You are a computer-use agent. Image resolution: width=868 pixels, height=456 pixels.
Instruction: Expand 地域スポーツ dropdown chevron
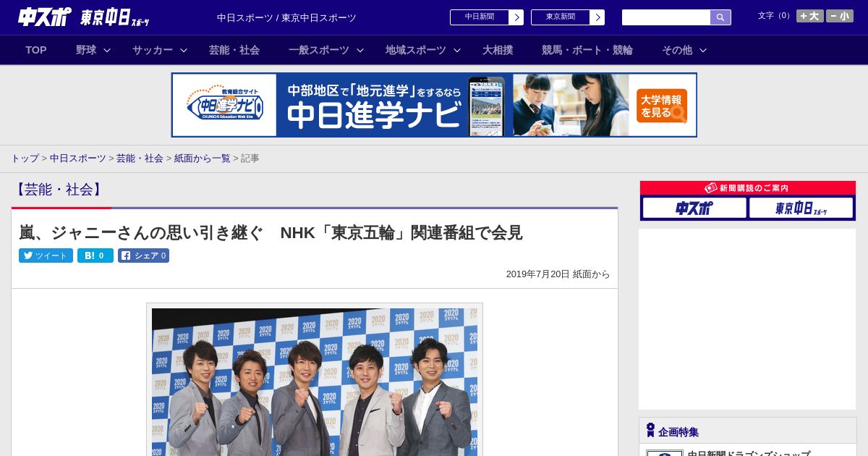pyautogui.click(x=457, y=50)
